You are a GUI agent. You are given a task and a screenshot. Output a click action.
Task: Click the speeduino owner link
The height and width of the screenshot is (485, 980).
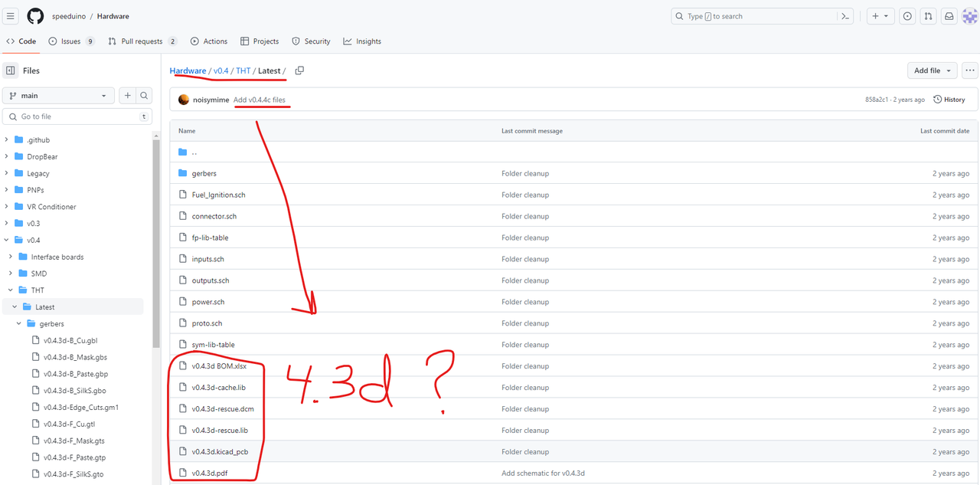tap(69, 16)
